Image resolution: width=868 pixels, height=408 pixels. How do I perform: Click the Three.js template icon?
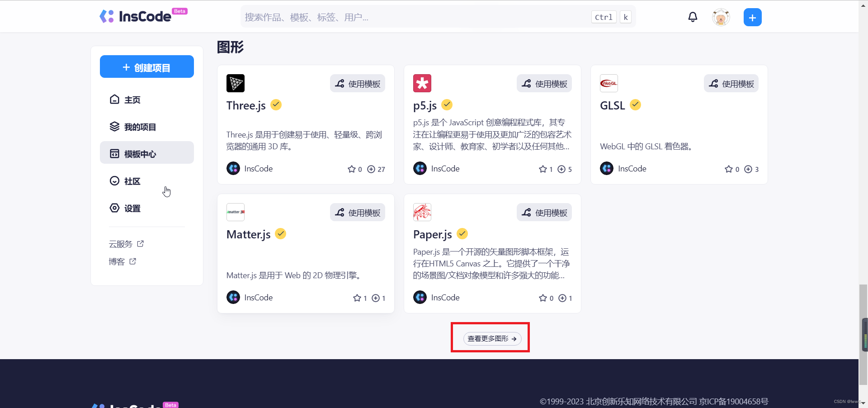click(236, 83)
